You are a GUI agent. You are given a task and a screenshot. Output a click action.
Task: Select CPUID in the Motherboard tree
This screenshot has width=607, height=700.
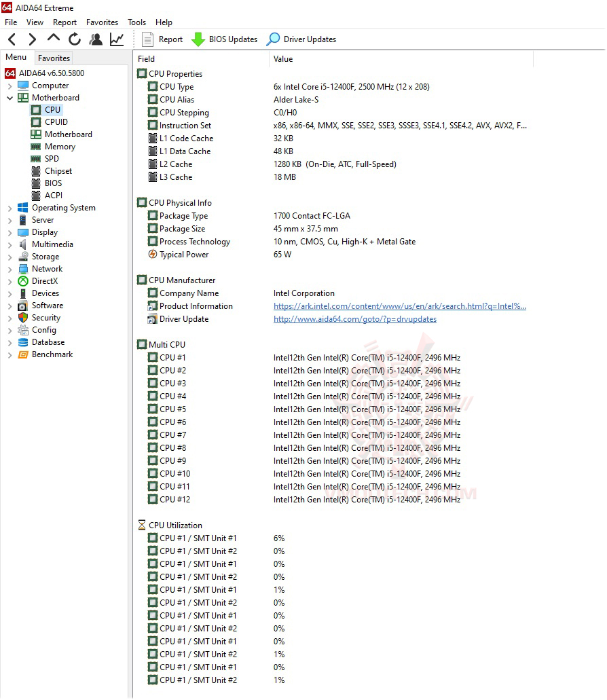pos(56,122)
